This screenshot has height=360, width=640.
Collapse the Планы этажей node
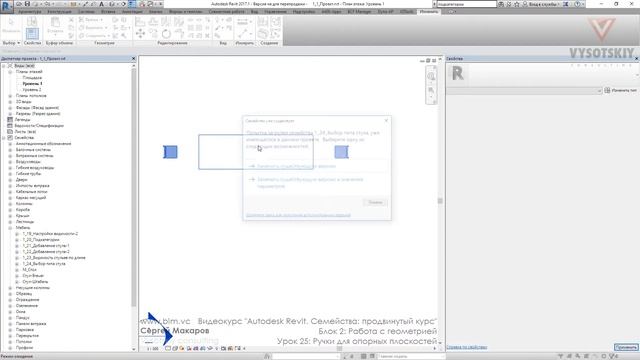pos(10,71)
